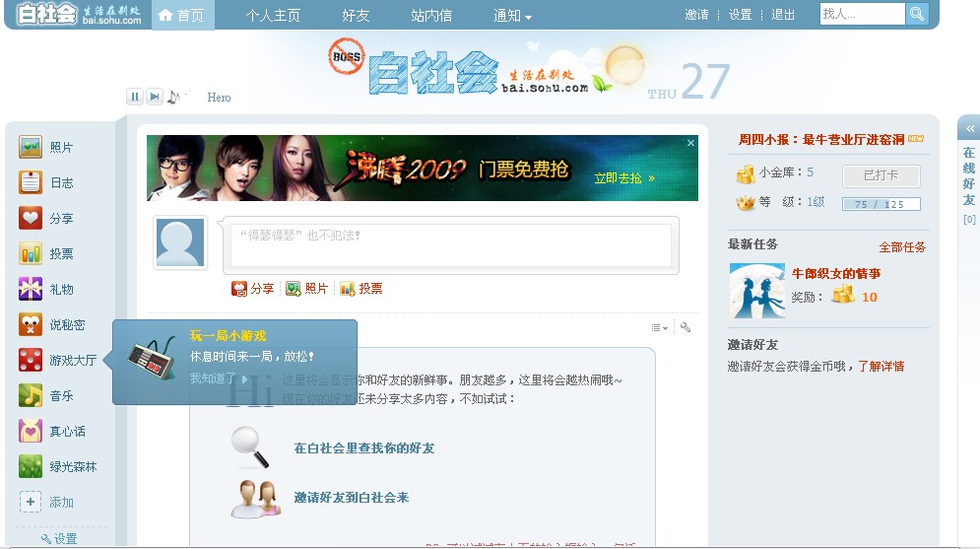
Task: Click the 找人 search field
Action: click(863, 14)
